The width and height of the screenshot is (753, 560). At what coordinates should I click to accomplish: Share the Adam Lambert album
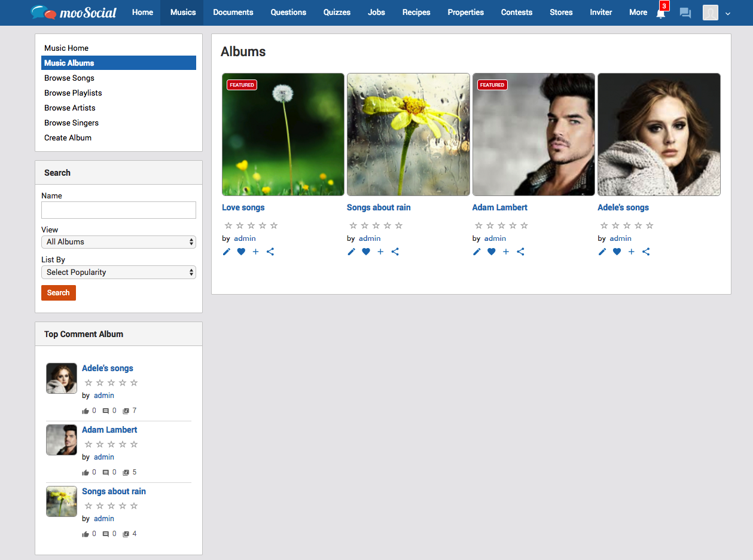[x=520, y=252]
